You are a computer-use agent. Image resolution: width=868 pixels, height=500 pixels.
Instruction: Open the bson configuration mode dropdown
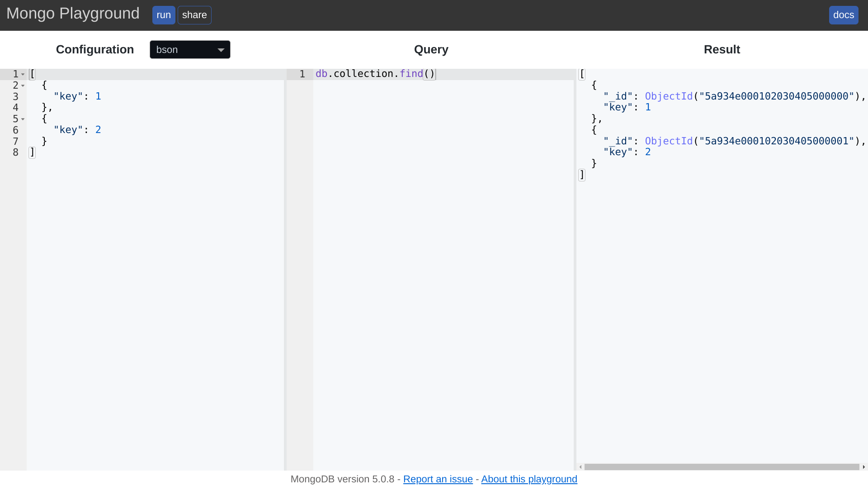pos(190,50)
